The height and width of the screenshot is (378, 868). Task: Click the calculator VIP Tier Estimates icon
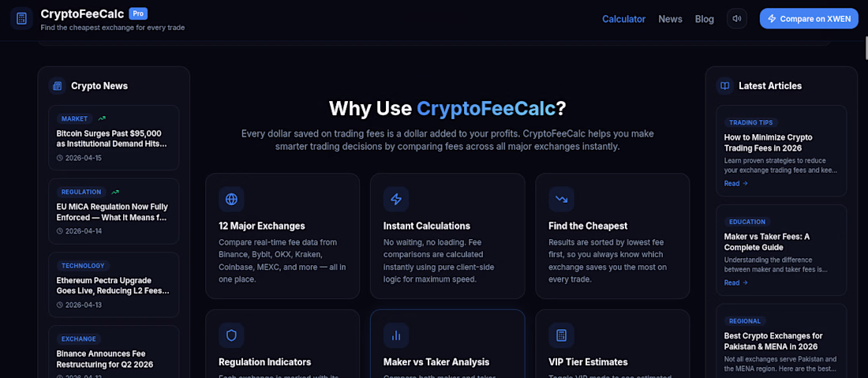coord(561,335)
